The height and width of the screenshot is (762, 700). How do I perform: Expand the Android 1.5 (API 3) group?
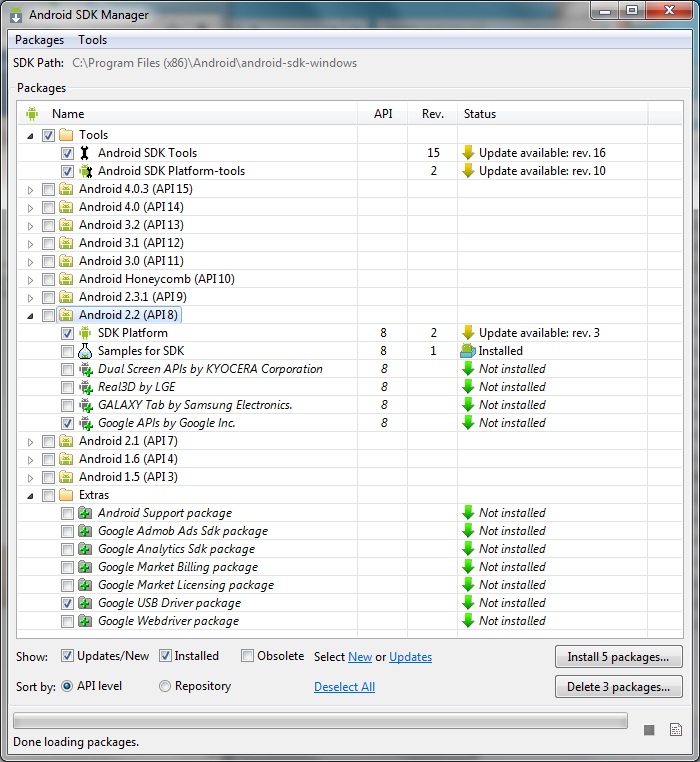30,478
